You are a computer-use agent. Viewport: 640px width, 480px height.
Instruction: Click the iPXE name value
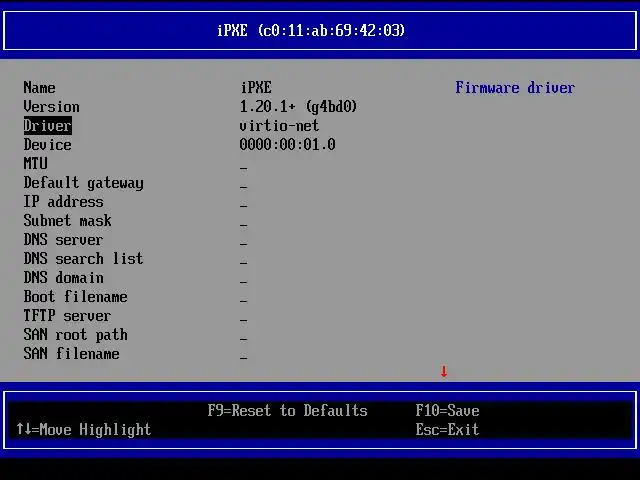point(256,88)
